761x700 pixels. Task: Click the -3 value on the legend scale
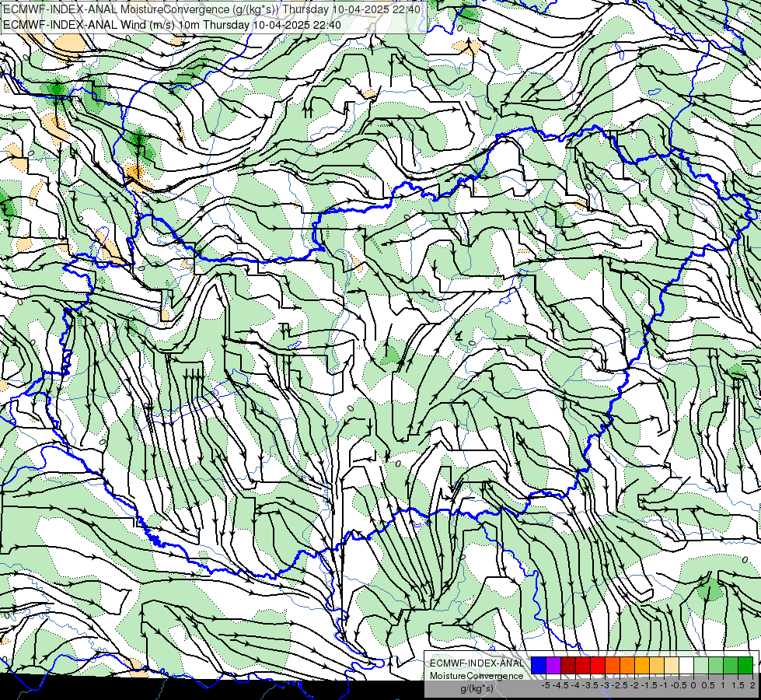(606, 685)
